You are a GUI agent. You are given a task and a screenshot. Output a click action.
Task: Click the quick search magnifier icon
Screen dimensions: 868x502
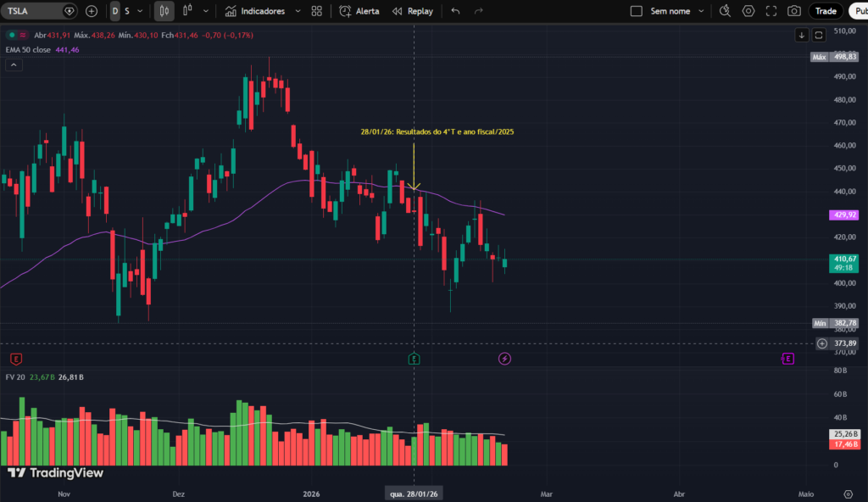[x=723, y=11]
